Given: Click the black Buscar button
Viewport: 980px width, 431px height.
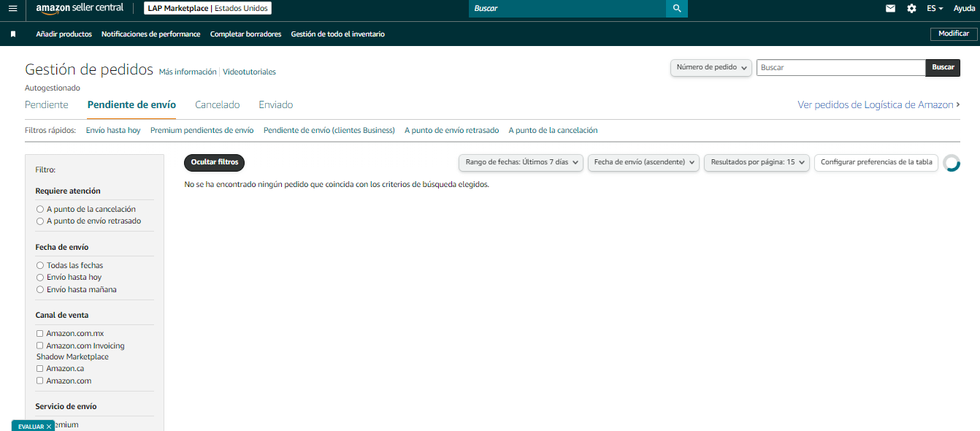Looking at the screenshot, I should (x=943, y=67).
